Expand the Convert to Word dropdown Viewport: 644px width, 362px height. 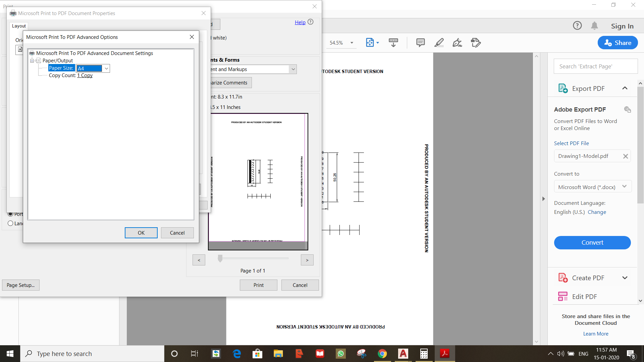pyautogui.click(x=624, y=186)
